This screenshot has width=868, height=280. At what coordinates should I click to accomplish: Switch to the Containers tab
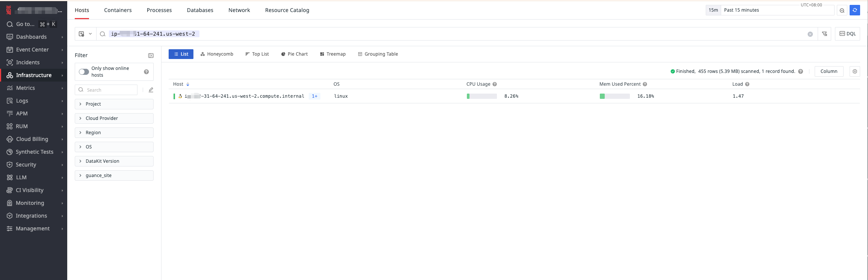118,10
